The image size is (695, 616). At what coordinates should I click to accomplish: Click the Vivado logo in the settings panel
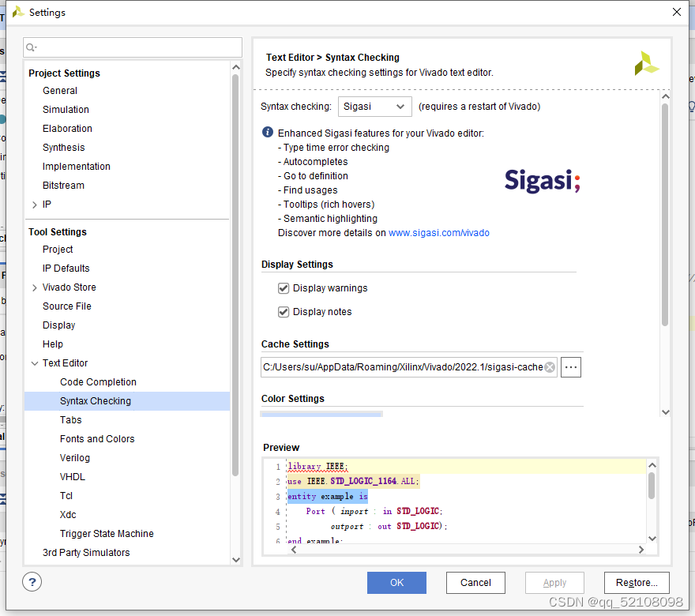click(x=647, y=62)
